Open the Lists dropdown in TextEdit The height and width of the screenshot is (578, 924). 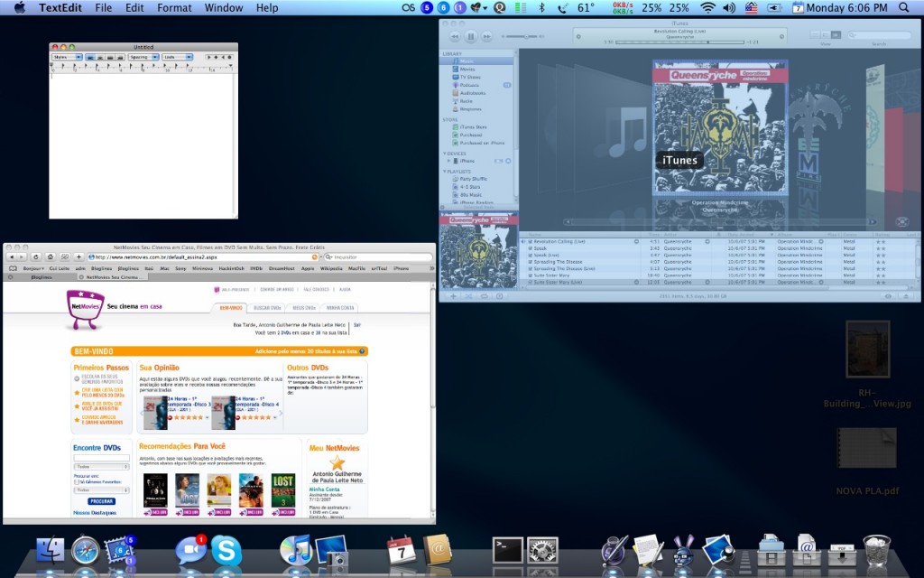point(178,57)
